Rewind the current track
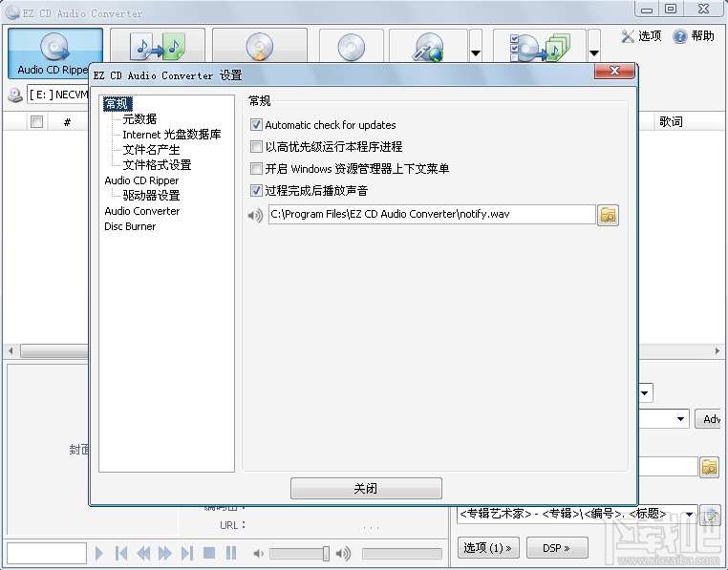 (143, 553)
